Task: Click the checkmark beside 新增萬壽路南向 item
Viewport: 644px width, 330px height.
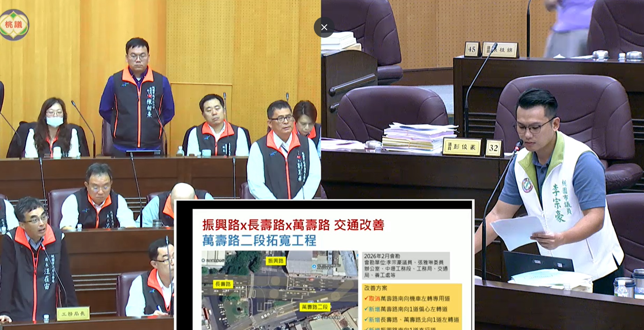Action: tap(366, 309)
